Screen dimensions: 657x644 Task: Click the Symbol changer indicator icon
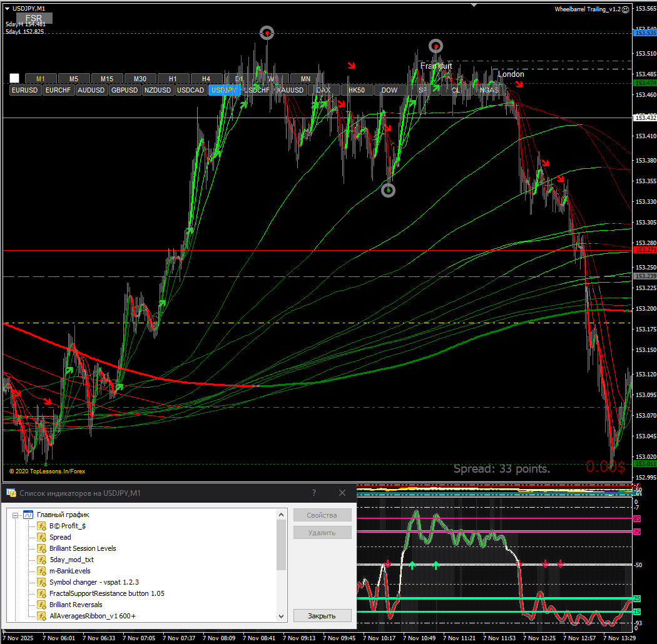click(41, 583)
